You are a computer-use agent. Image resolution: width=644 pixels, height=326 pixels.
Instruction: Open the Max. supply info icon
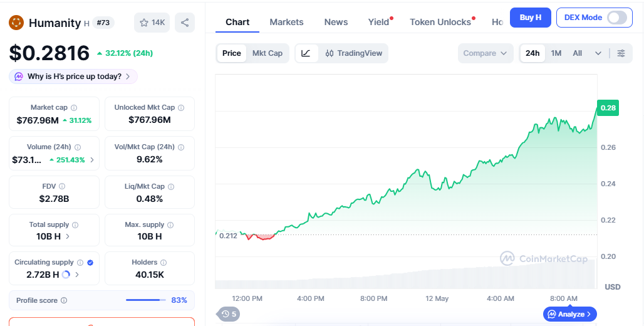point(170,225)
